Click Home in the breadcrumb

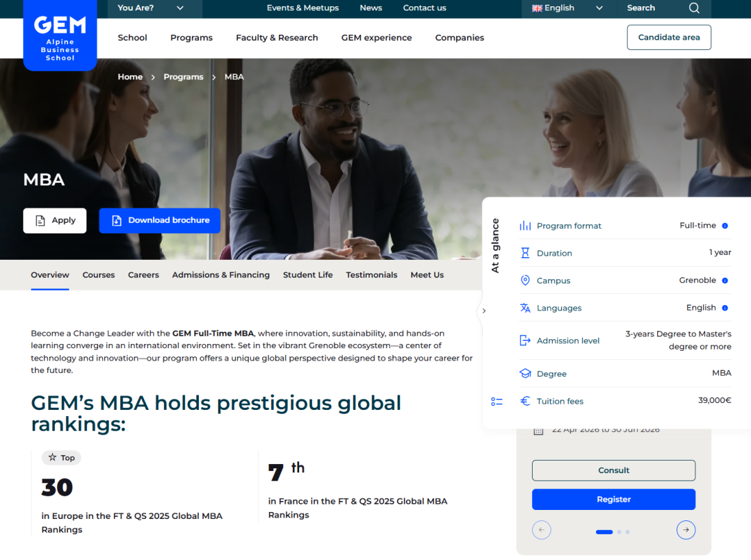click(130, 77)
